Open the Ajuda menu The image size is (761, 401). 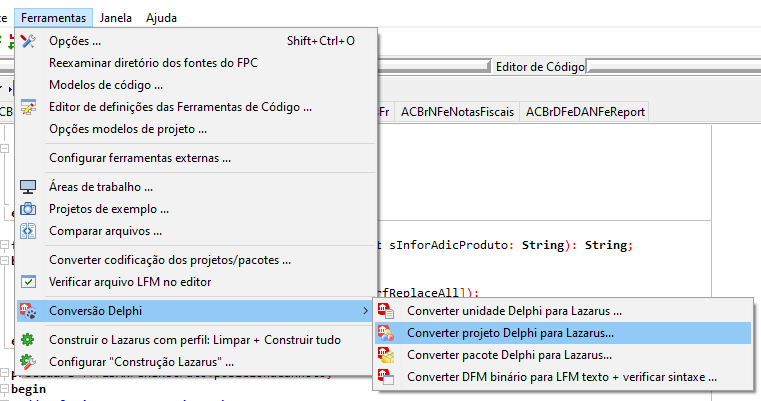[161, 18]
